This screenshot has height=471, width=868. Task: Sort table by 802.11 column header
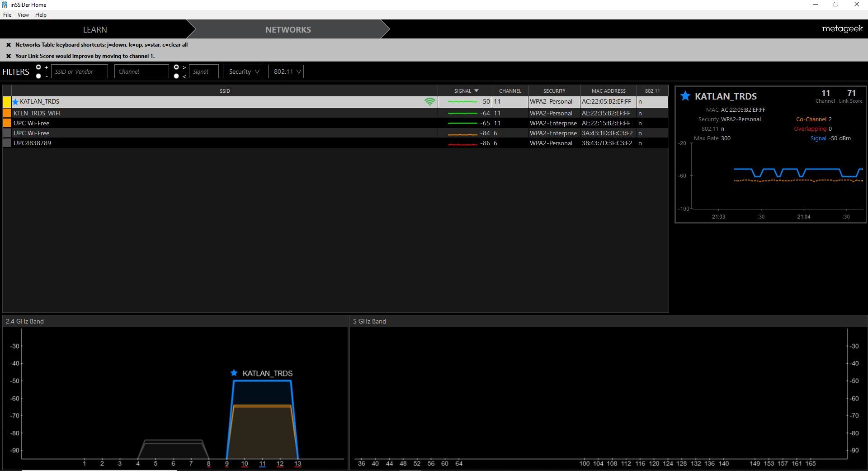click(652, 91)
